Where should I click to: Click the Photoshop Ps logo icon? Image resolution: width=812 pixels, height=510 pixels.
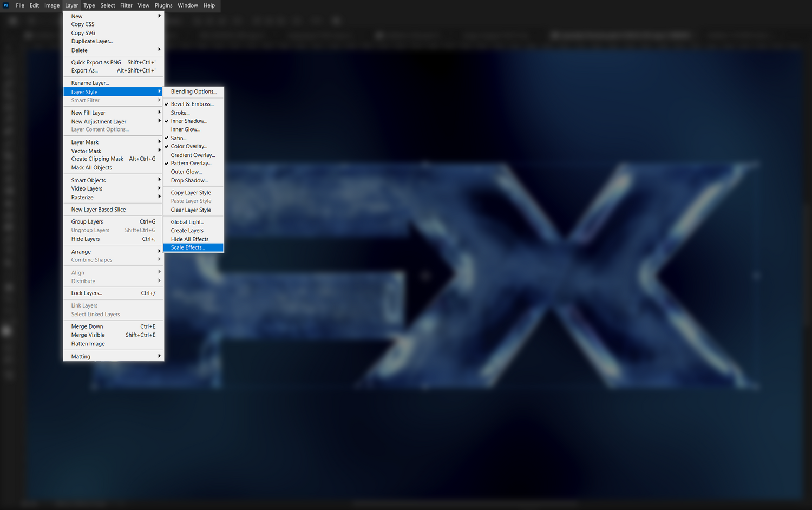tap(6, 5)
